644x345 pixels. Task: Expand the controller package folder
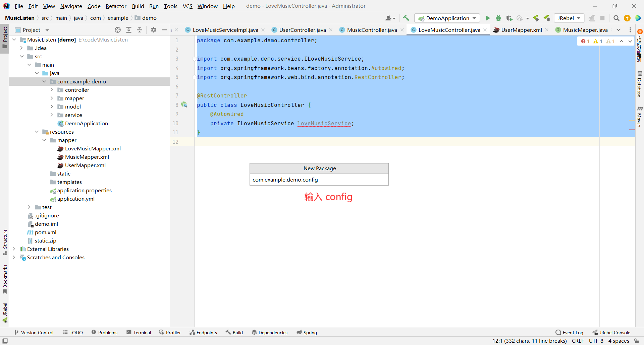point(52,90)
